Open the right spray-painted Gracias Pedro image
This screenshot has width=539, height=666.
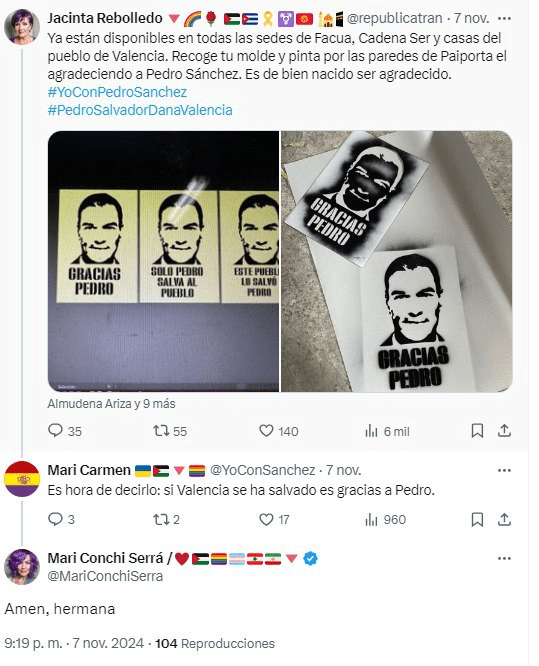click(x=397, y=261)
